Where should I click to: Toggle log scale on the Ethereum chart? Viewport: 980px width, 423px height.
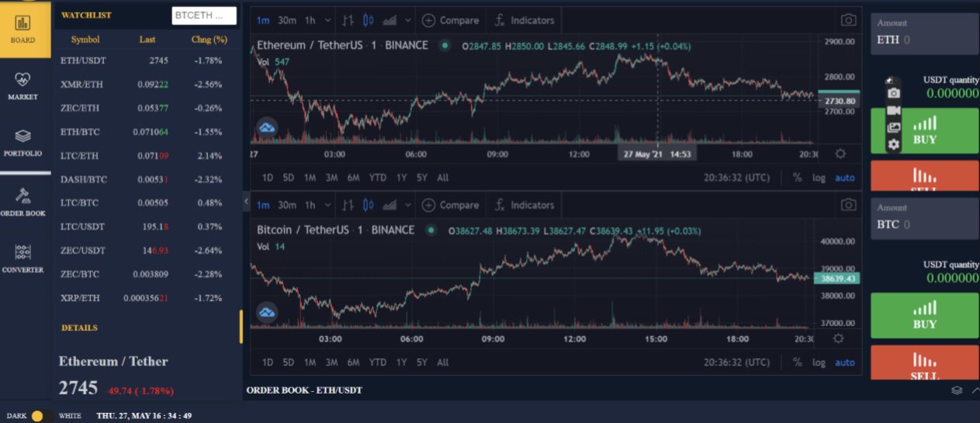point(819,178)
